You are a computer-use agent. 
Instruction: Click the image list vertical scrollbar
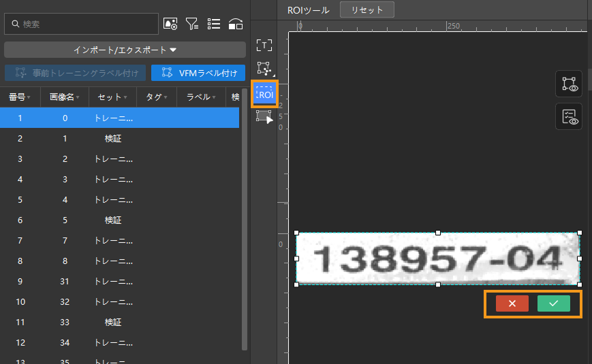[x=245, y=219]
